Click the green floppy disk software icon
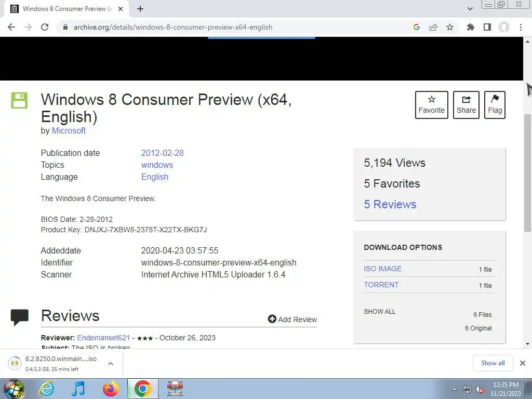Viewport: 532px width, 399px height. pos(19,100)
